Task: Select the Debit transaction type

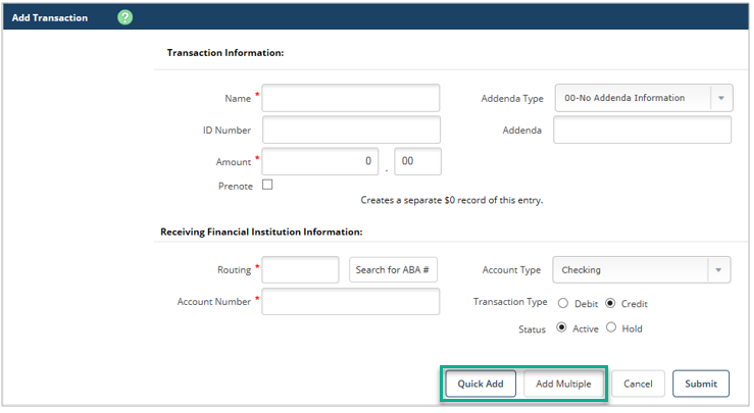Action: pyautogui.click(x=563, y=303)
